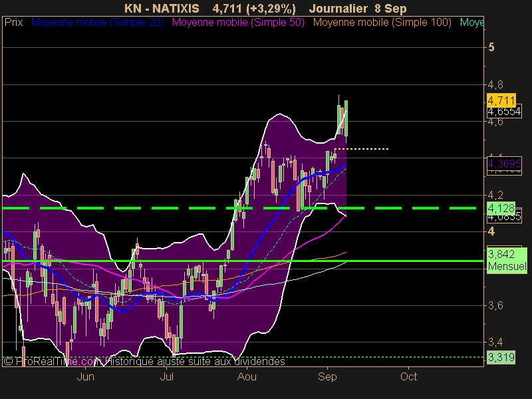Click the 'Prix' legend label
Viewport: 532px width, 399px height.
[13, 23]
